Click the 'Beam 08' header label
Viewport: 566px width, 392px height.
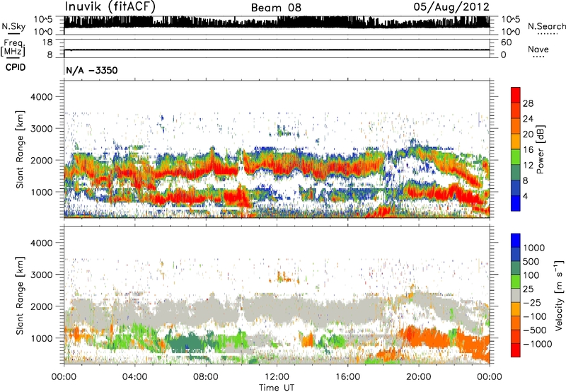pos(276,8)
